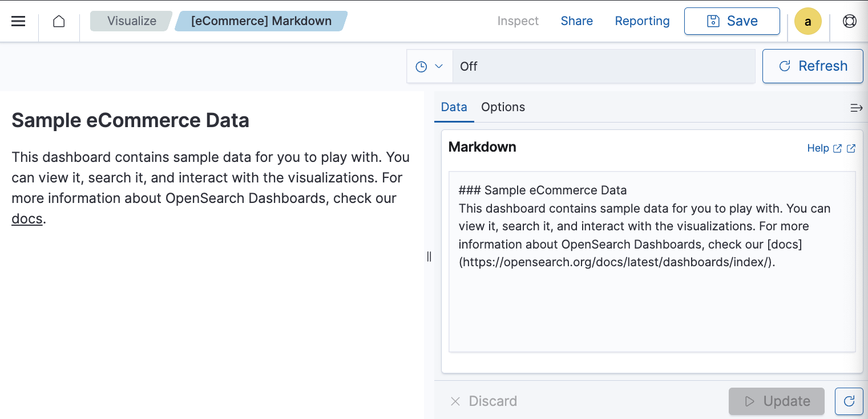Click the 'Off' refresh interval field

pos(571,66)
